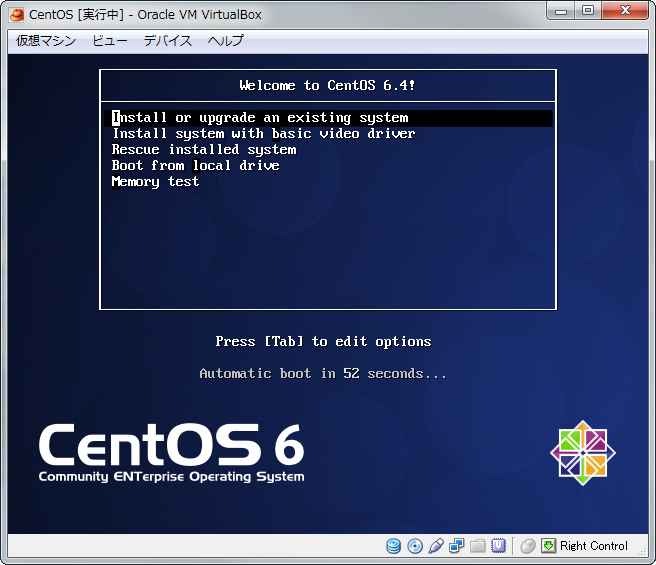
Task: Open the デバイス menu
Action: point(168,41)
